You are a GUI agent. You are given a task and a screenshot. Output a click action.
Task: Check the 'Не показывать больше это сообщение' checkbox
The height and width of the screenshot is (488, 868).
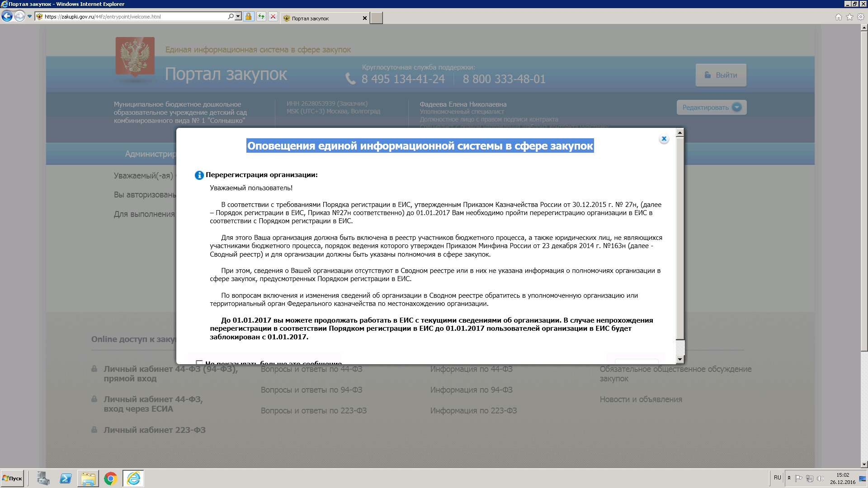[x=199, y=362]
